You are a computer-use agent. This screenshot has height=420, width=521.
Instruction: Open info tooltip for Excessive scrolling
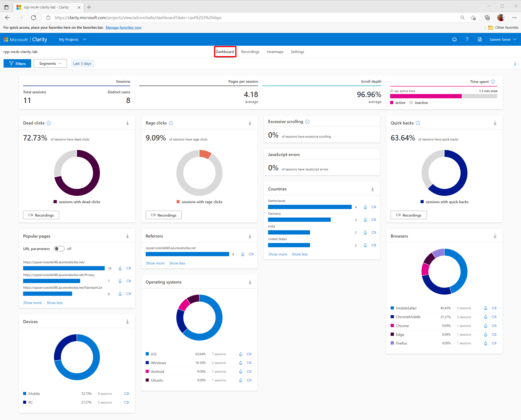pyautogui.click(x=307, y=122)
